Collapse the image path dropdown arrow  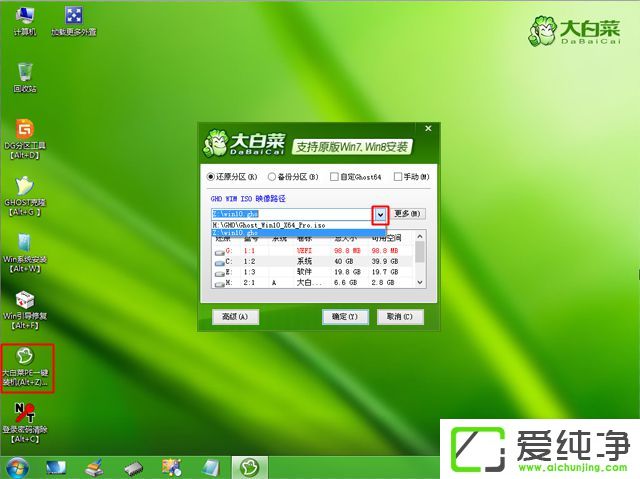(380, 214)
